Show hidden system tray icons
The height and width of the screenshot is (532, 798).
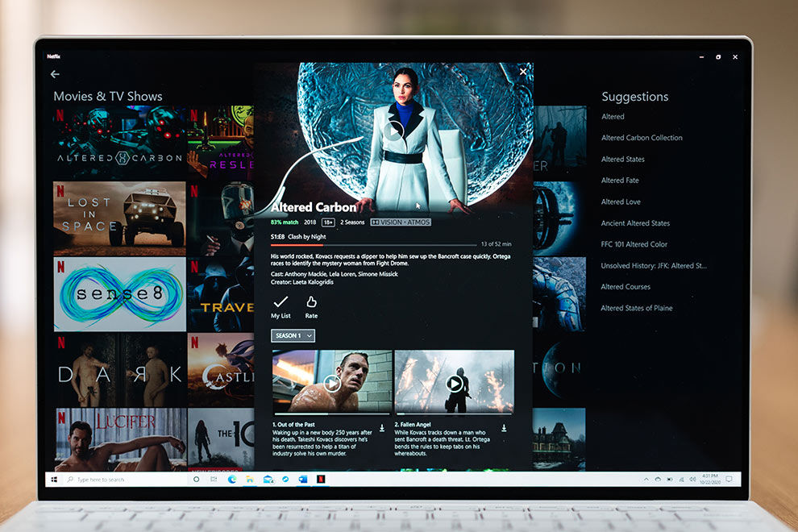[646, 480]
